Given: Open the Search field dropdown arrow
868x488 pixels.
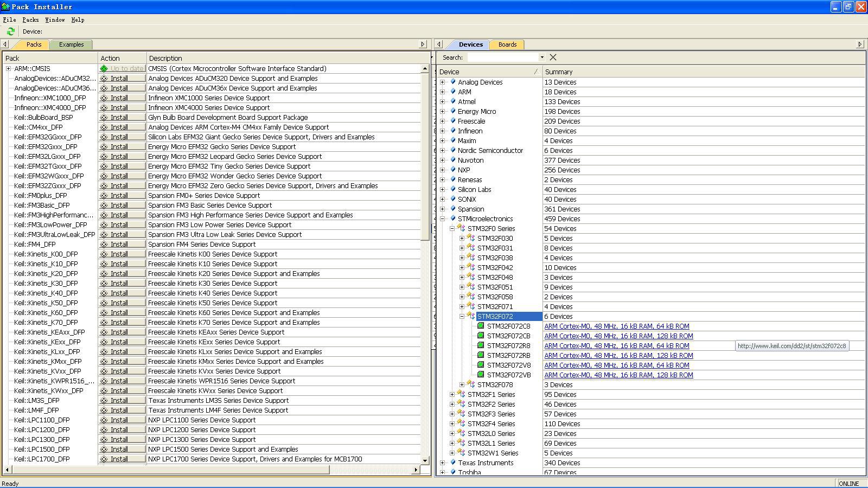Looking at the screenshot, I should [x=541, y=57].
